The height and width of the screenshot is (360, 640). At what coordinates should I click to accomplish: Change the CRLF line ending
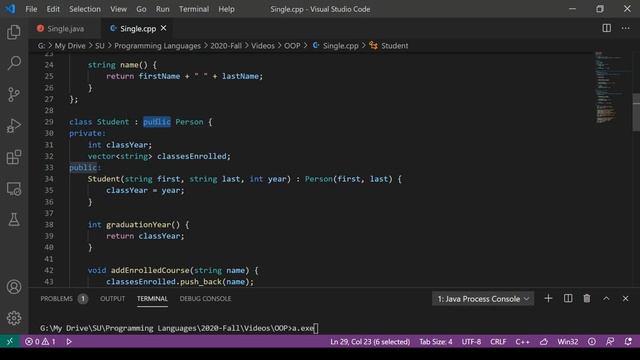[498, 342]
